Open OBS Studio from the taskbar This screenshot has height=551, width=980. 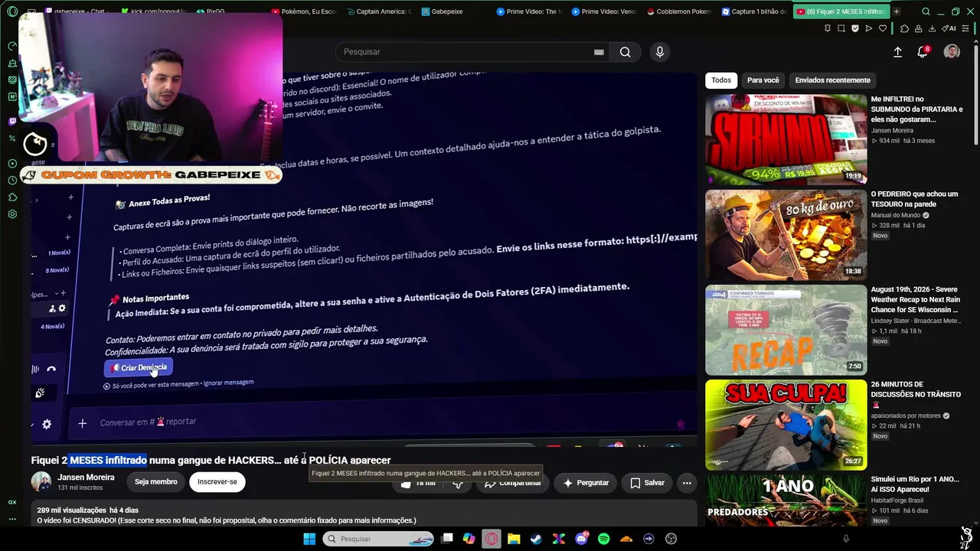click(671, 539)
